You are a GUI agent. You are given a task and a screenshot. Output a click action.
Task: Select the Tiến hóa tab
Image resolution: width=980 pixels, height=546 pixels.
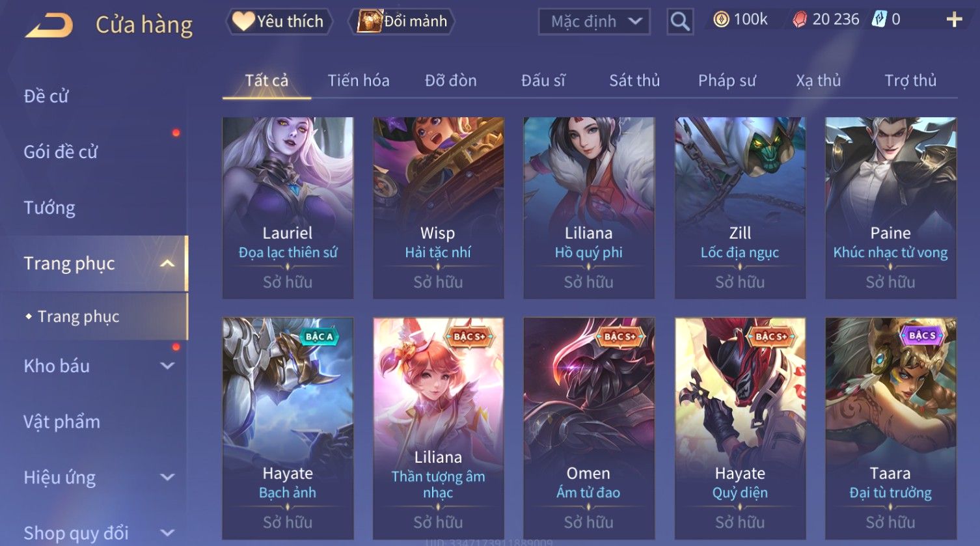(359, 81)
